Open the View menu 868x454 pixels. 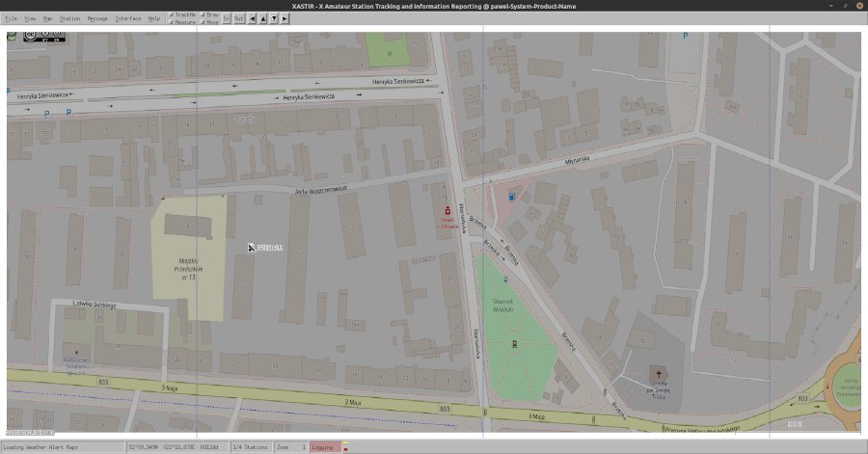[x=30, y=18]
